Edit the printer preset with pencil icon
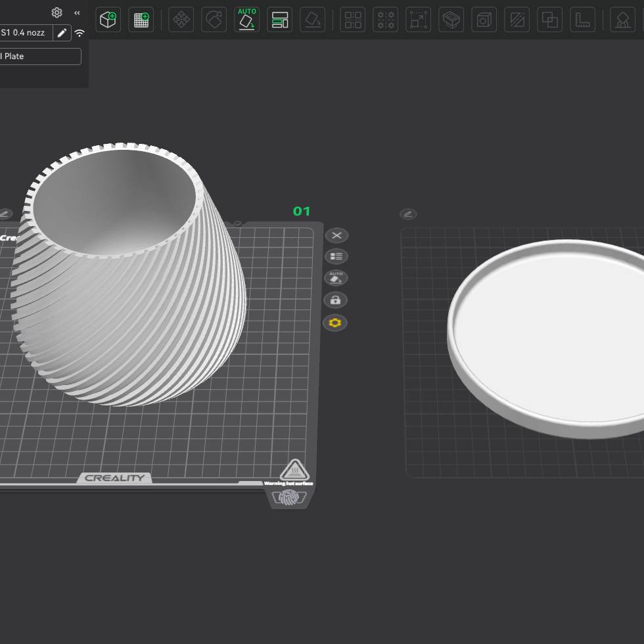This screenshot has height=644, width=644. (62, 33)
